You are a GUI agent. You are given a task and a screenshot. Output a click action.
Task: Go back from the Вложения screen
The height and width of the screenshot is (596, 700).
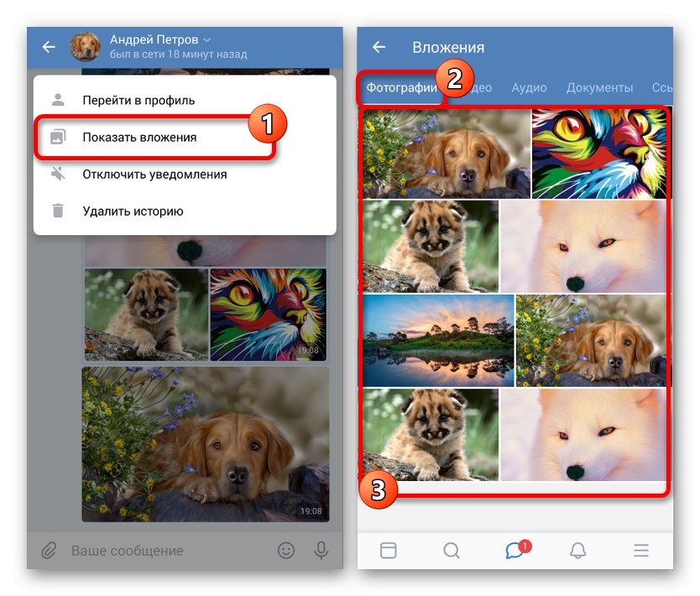379,46
